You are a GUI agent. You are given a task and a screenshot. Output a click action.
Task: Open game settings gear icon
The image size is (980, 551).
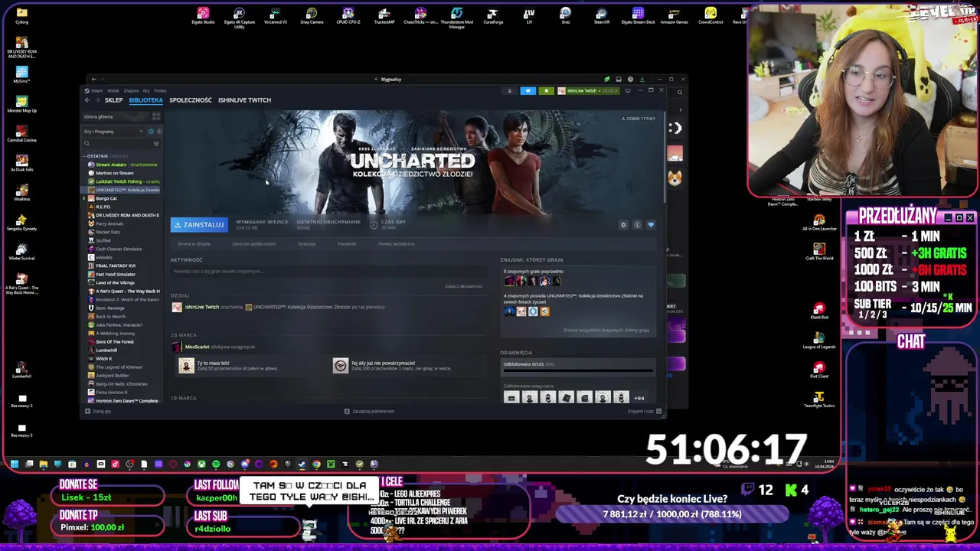pyautogui.click(x=623, y=225)
